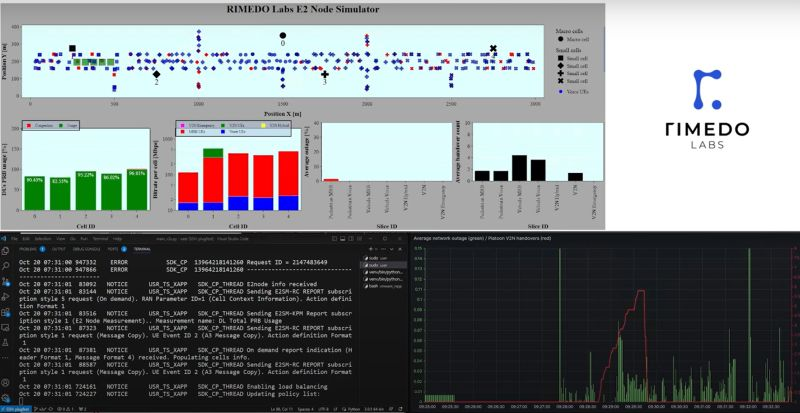Open the View menu in VS Code
This screenshot has height=413, width=800.
coord(61,238)
